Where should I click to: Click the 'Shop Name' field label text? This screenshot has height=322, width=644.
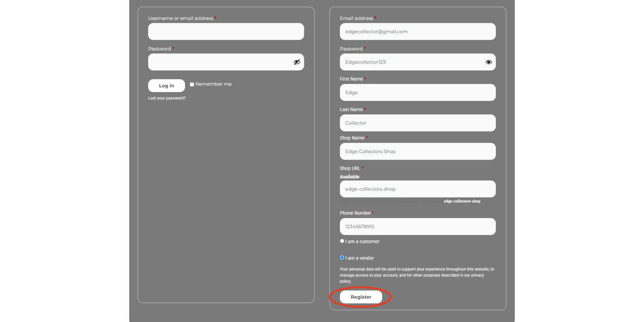click(352, 138)
